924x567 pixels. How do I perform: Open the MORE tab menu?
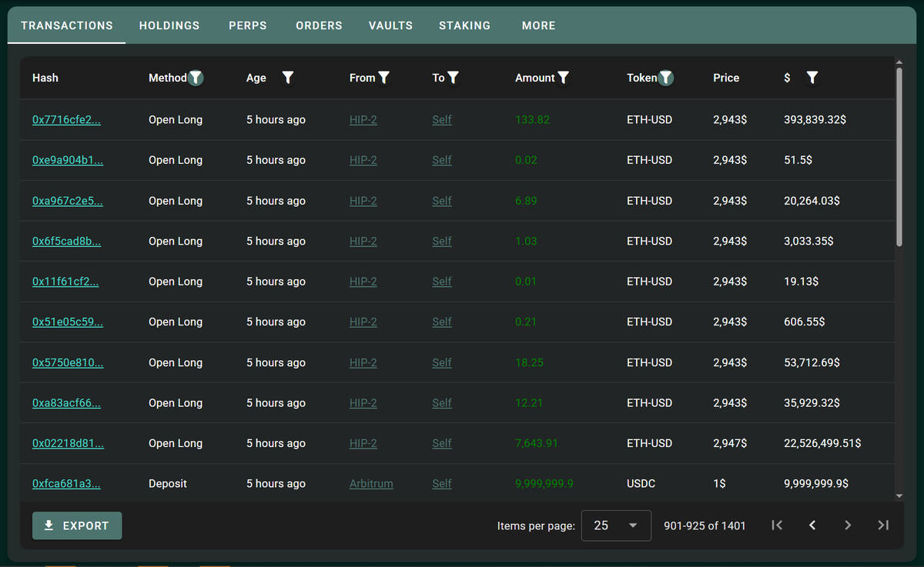point(538,25)
